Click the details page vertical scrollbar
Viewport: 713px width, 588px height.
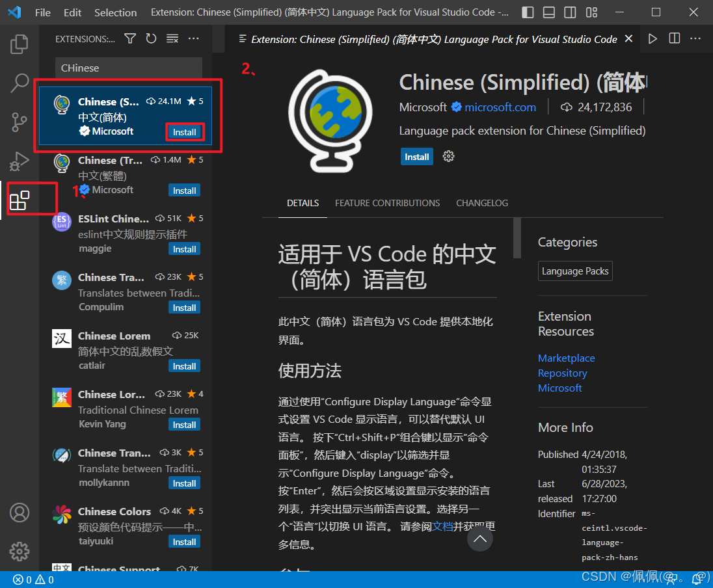tap(517, 238)
